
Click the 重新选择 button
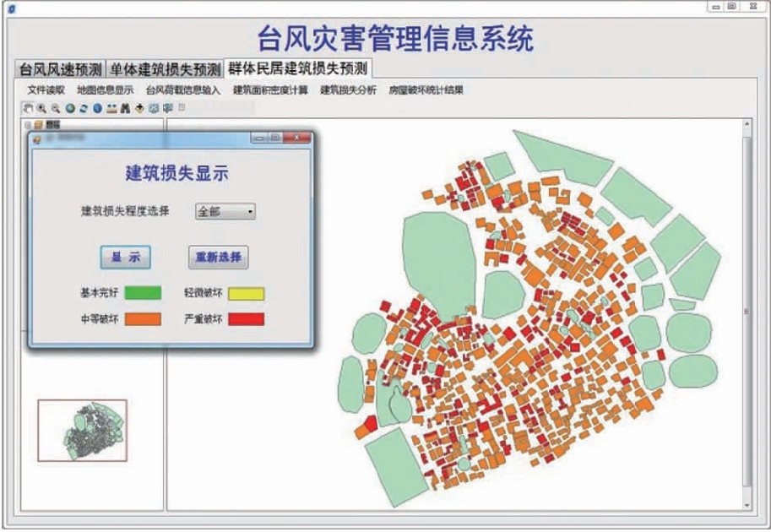coord(218,258)
